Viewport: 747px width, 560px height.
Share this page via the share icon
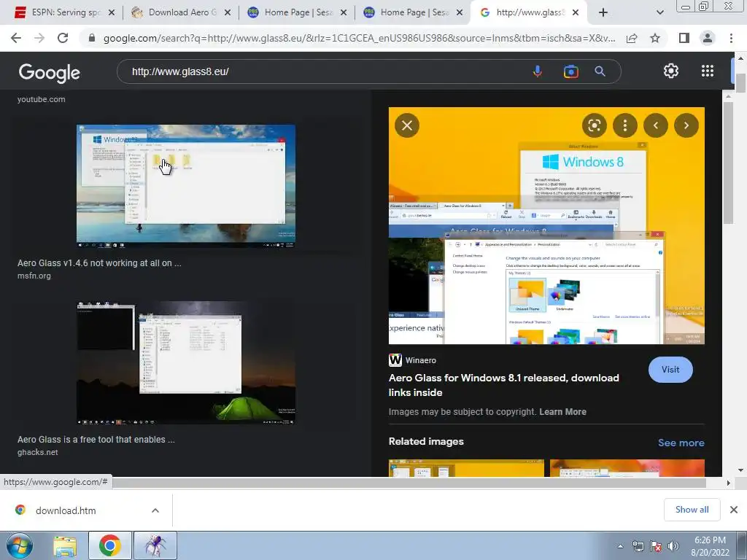tap(632, 38)
